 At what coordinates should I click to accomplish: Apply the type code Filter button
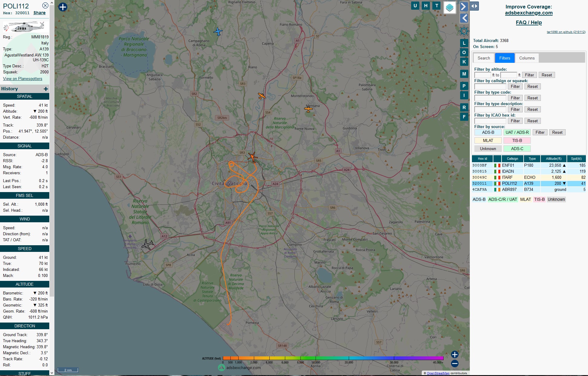515,98
